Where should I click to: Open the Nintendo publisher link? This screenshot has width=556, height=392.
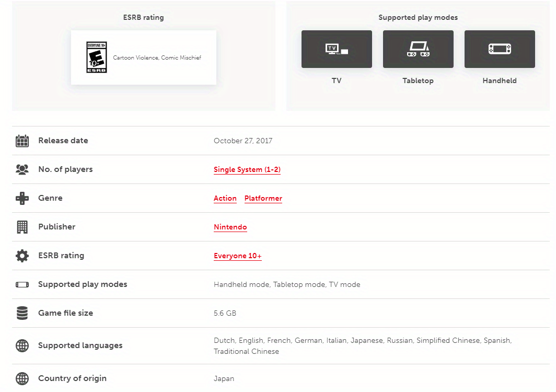click(x=230, y=227)
